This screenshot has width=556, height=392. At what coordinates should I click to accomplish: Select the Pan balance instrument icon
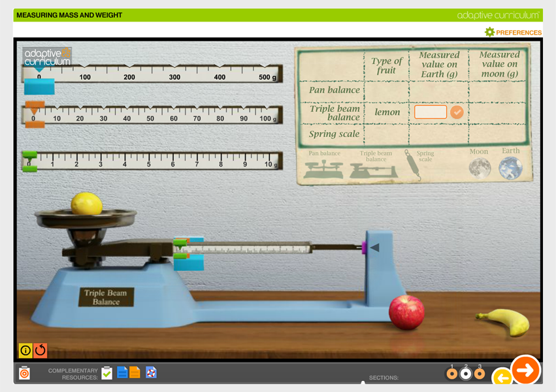(x=324, y=167)
